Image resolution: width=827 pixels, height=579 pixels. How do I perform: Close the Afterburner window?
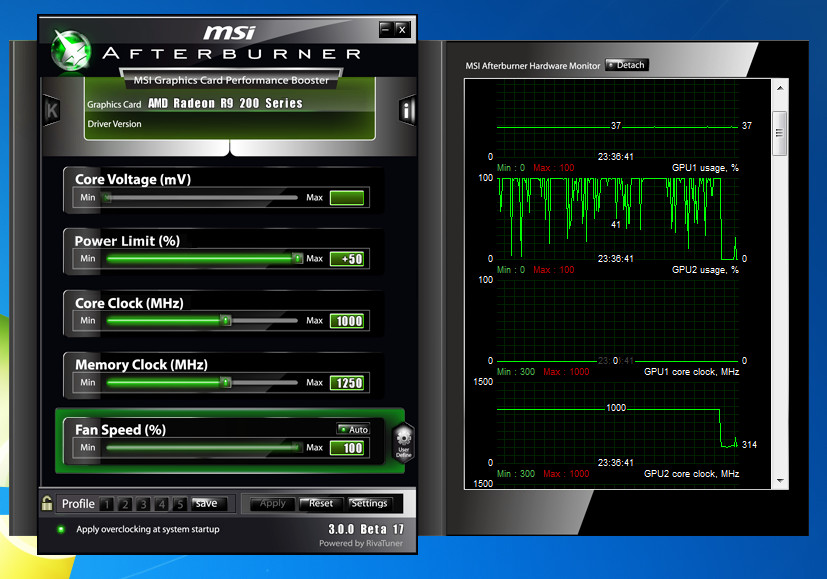(402, 30)
